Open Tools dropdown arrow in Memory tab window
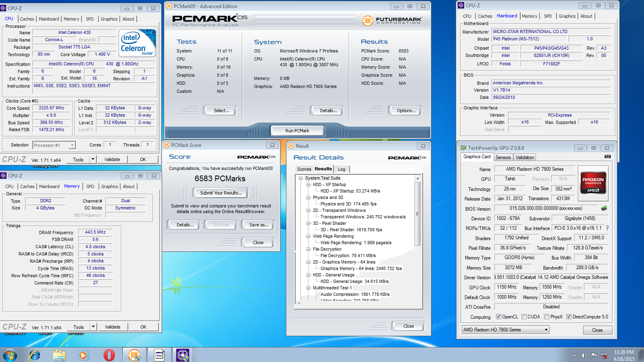 [x=93, y=327]
